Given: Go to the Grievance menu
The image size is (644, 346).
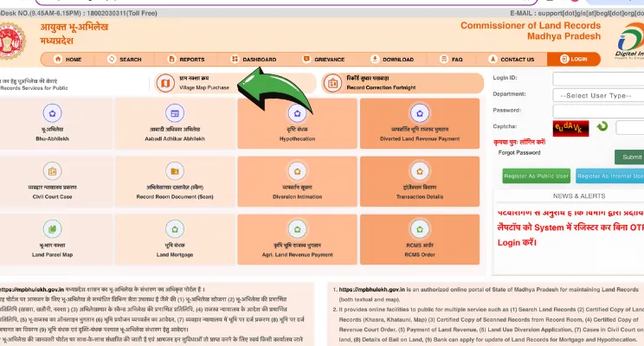Looking at the screenshot, I should [325, 59].
